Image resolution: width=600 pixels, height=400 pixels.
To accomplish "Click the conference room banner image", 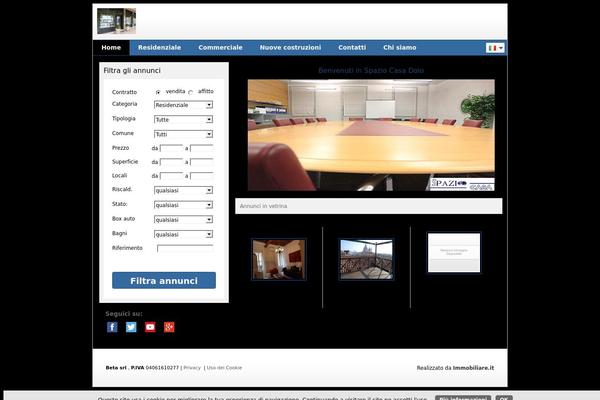I will tap(371, 135).
